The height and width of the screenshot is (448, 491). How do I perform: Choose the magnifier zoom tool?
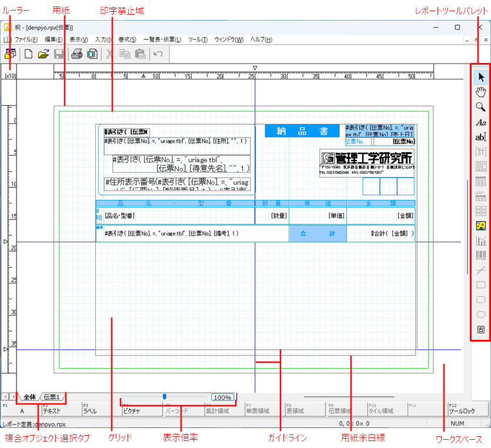click(481, 107)
